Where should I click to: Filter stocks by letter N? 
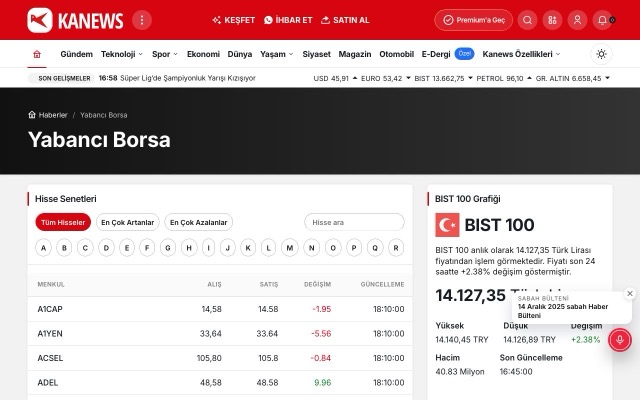tap(312, 248)
